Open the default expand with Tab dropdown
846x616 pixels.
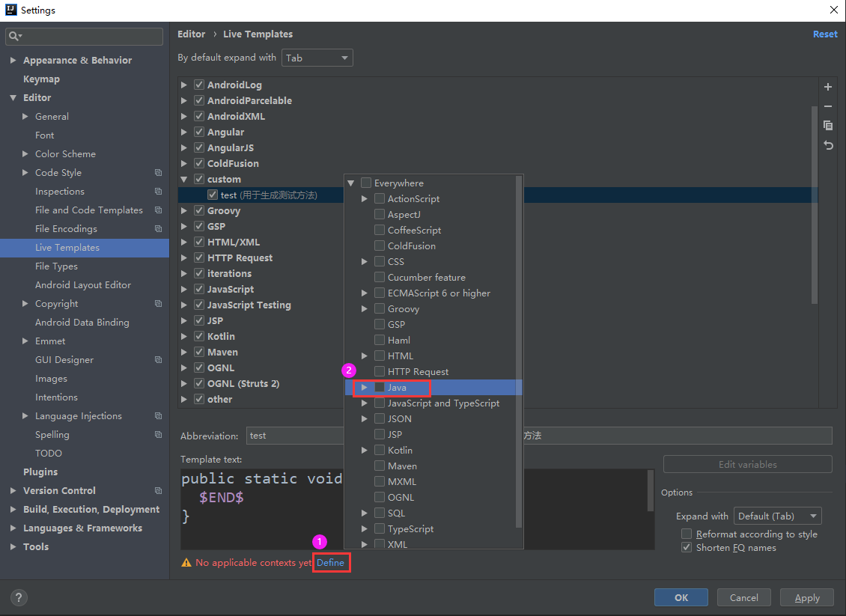coord(317,58)
